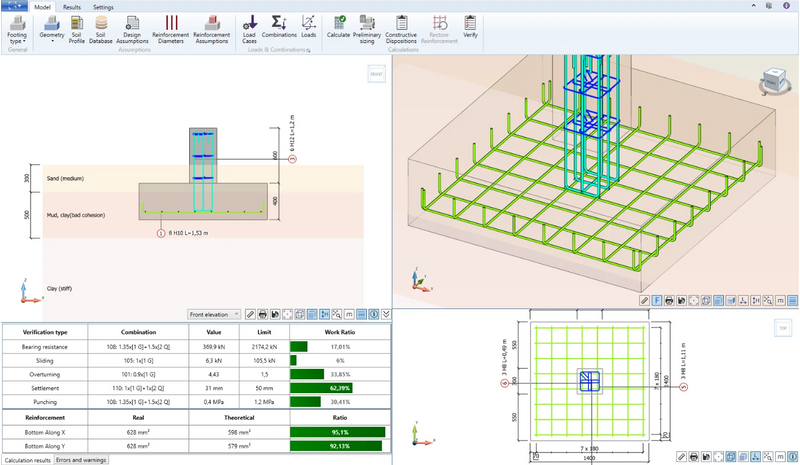800x465 pixels.
Task: Toggle the F button in 3D view toolbar
Action: pyautogui.click(x=657, y=301)
